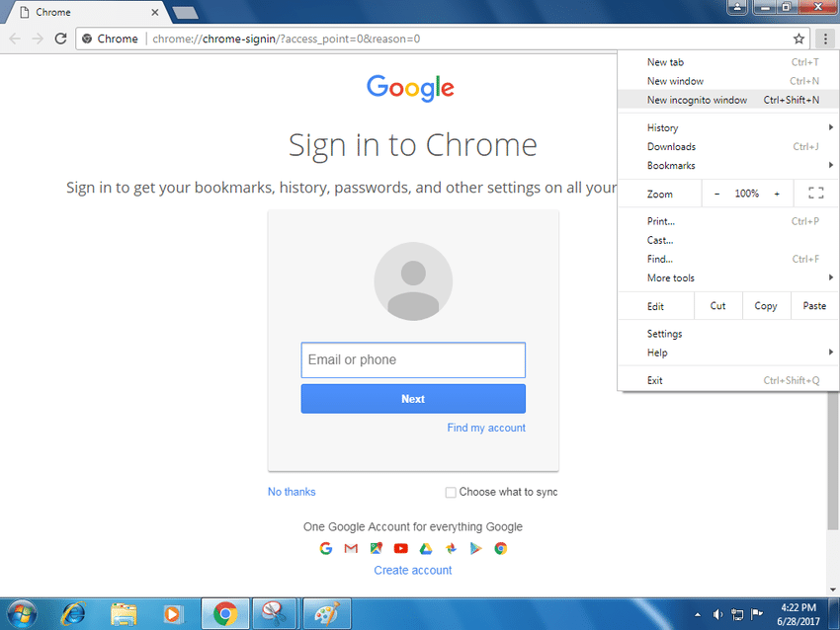Click the grey profile avatar picture
This screenshot has width=840, height=630.
click(413, 281)
